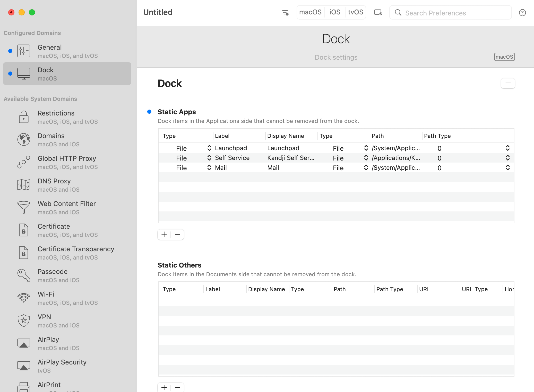Click the /Applications/K... path cell

396,158
